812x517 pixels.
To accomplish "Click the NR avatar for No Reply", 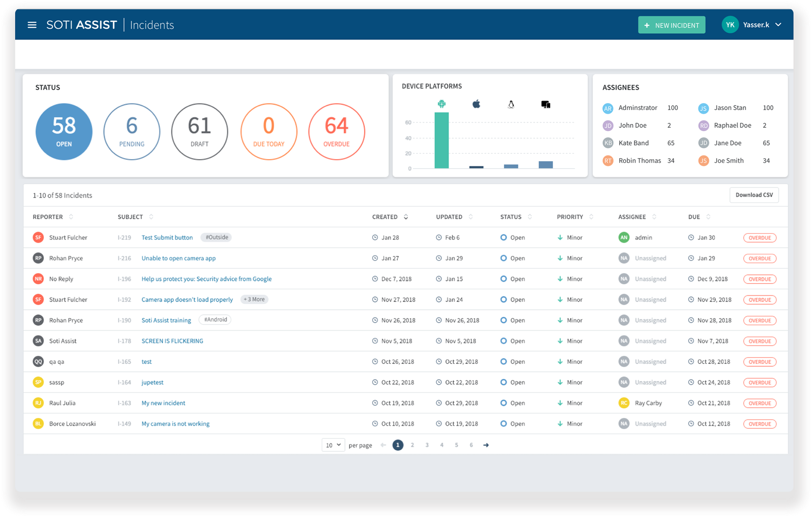I will [38, 279].
